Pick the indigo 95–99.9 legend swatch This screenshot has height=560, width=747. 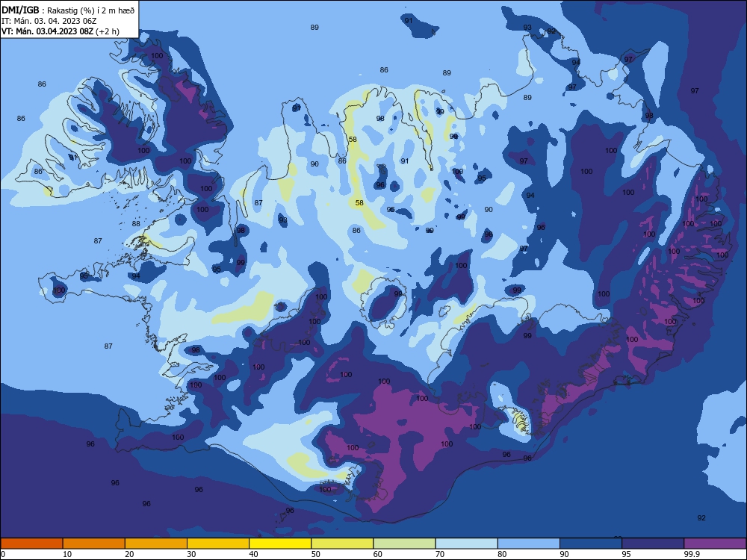pyautogui.click(x=653, y=544)
